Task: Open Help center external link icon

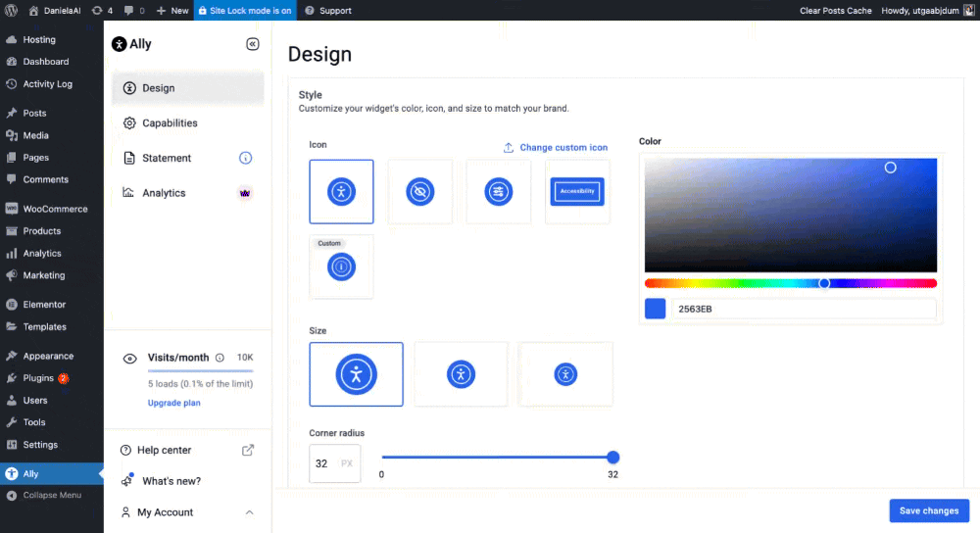Action: [x=248, y=450]
